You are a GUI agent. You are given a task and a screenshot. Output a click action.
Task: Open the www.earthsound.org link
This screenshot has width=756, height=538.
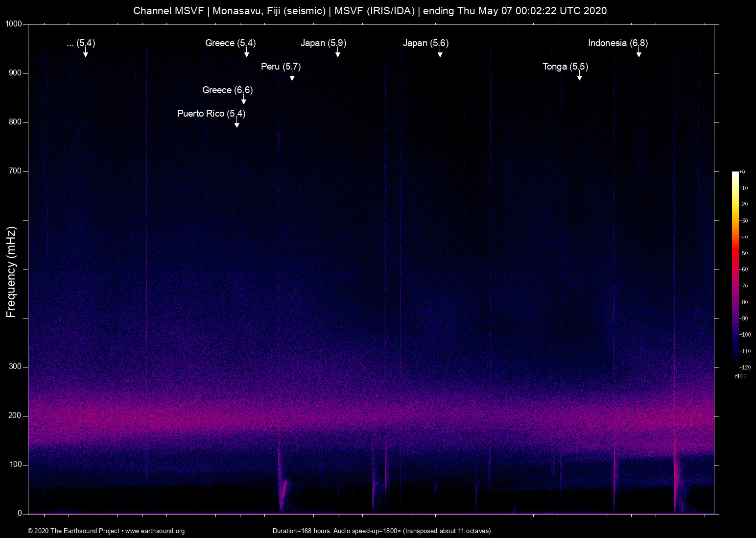tap(155, 531)
